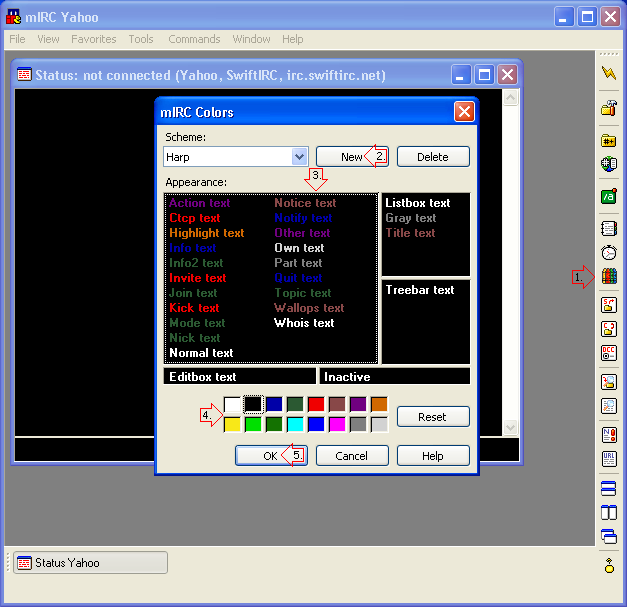Select the Invite text item
This screenshot has width=627, height=607.
pos(198,278)
